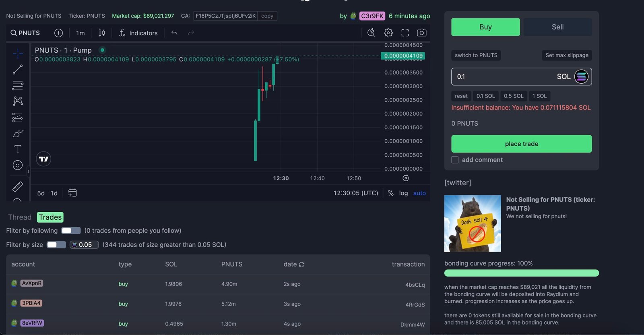This screenshot has width=644, height=335.
Task: Redo the last chart action
Action: pos(191,33)
